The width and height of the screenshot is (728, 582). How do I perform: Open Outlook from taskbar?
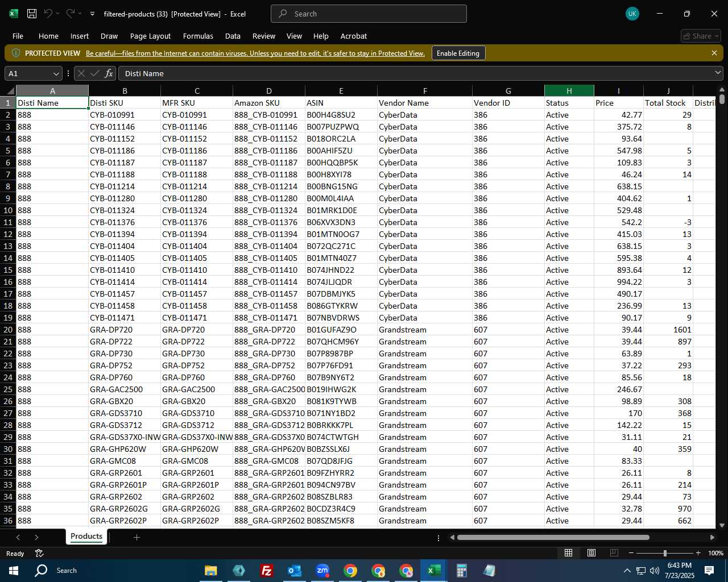tap(294, 571)
